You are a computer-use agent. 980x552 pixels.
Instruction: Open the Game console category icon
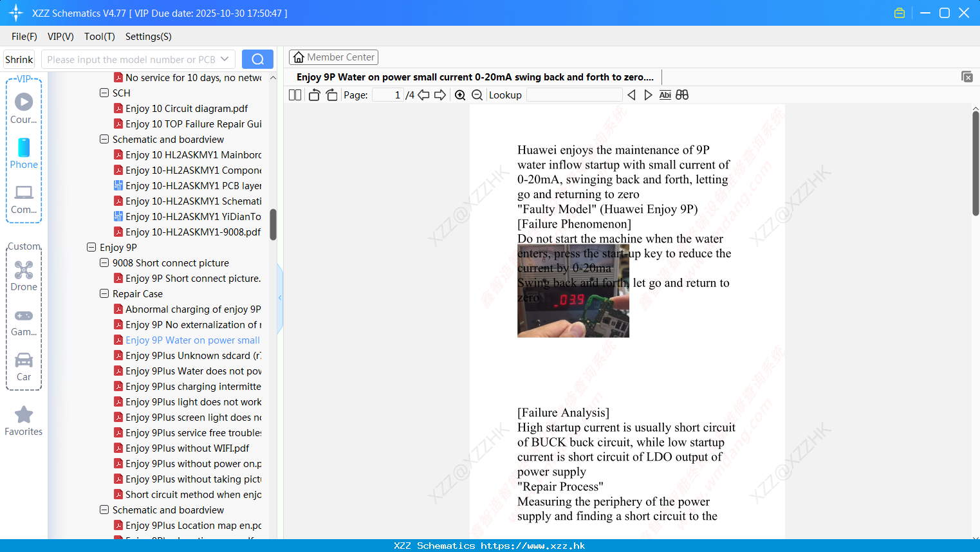click(x=24, y=322)
